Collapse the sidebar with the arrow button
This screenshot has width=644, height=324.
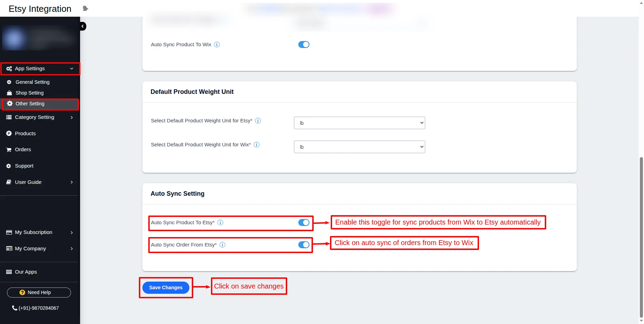(83, 26)
